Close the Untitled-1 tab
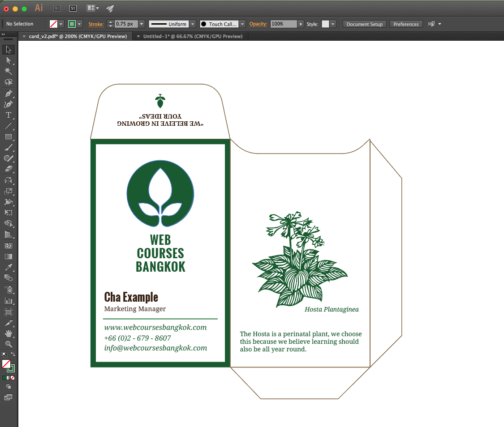Screen dimensions: 504x427 click(x=138, y=36)
